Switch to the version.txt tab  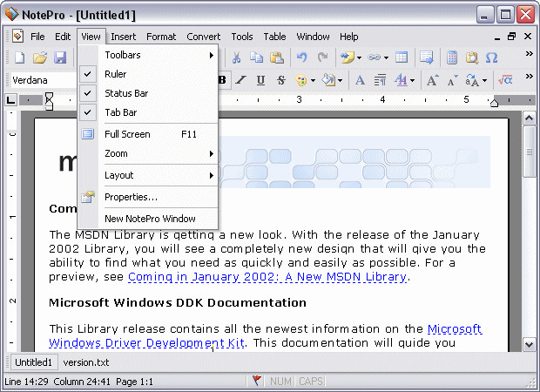[85, 362]
